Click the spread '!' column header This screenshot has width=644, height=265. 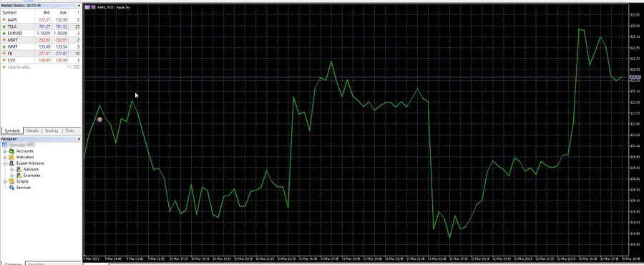[x=78, y=12]
